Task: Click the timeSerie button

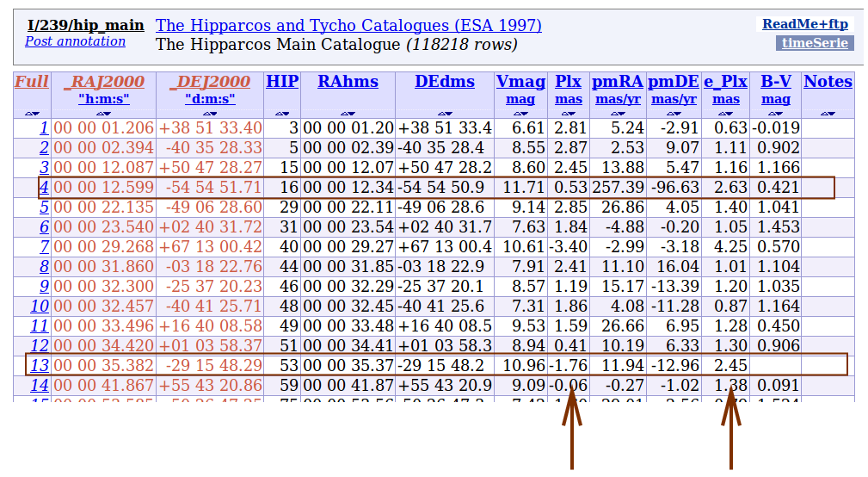Action: 814,43
